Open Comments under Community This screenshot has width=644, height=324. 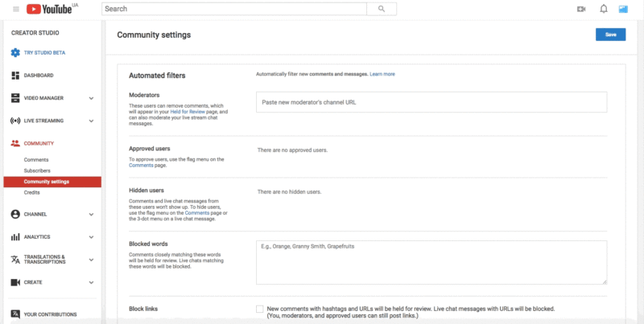point(36,160)
